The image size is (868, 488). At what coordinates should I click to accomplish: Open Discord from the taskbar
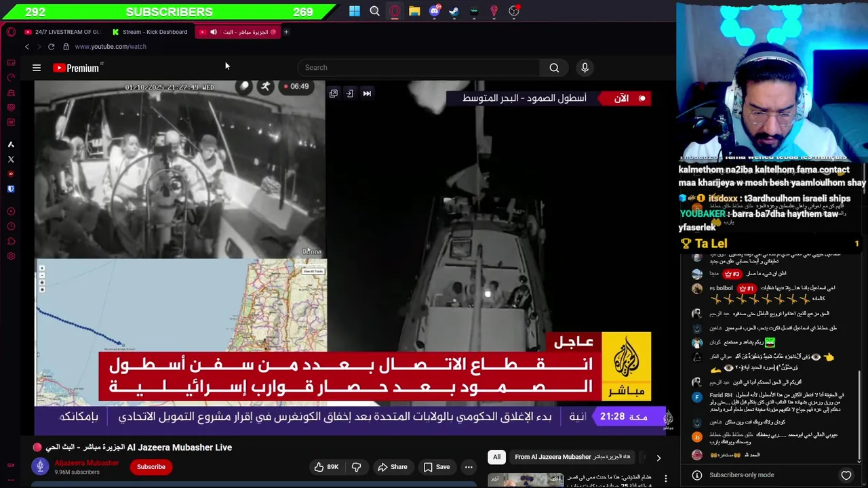[434, 11]
